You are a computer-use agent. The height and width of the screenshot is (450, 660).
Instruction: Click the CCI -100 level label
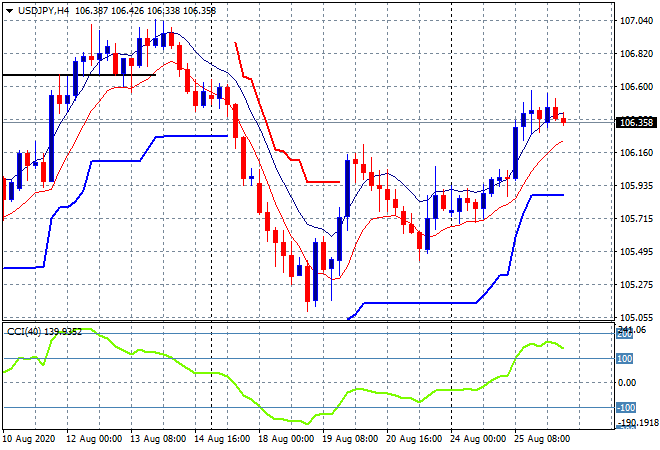pos(625,407)
